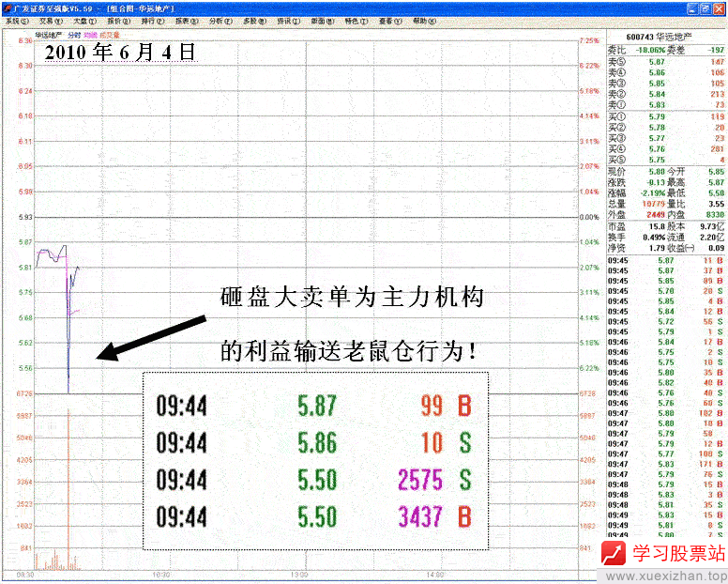Image resolution: width=728 pixels, height=584 pixels.
Task: Open the 报表 menu
Action: (x=187, y=21)
